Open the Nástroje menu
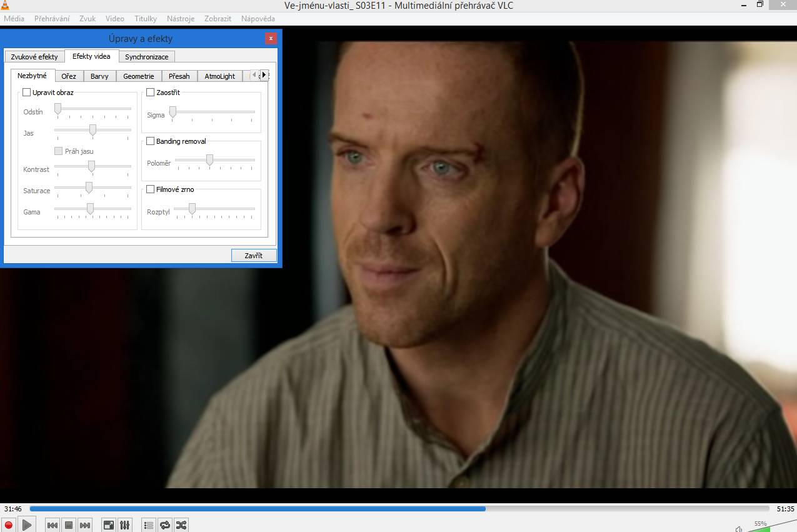 coord(181,19)
